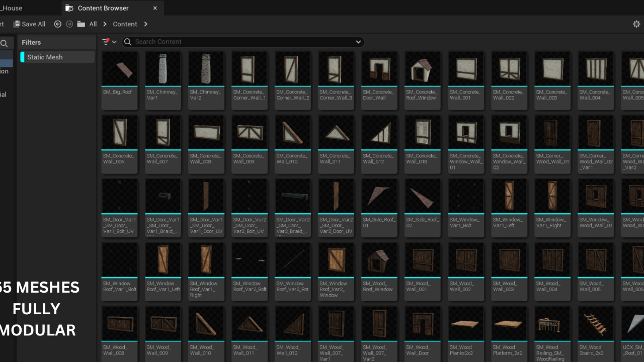Select the SM_Side_Roof_01 asset

(379, 197)
